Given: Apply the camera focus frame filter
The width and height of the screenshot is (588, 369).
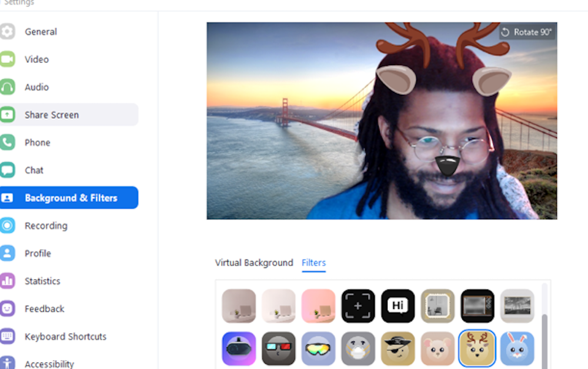Looking at the screenshot, I should click(358, 306).
